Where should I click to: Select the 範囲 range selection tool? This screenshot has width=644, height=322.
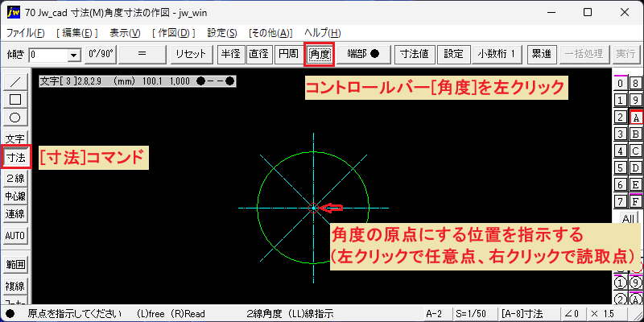click(15, 265)
